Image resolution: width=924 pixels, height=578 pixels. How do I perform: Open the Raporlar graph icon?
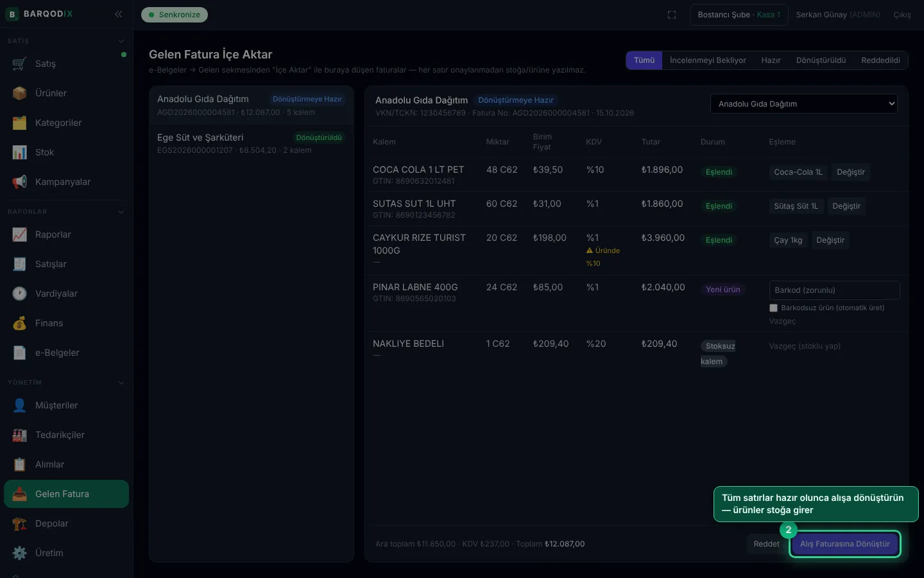(x=19, y=234)
